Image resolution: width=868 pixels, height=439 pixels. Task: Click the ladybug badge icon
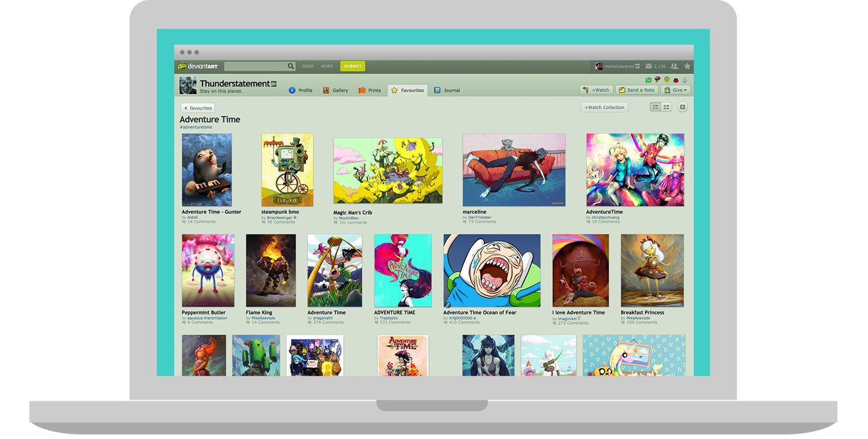[x=676, y=80]
